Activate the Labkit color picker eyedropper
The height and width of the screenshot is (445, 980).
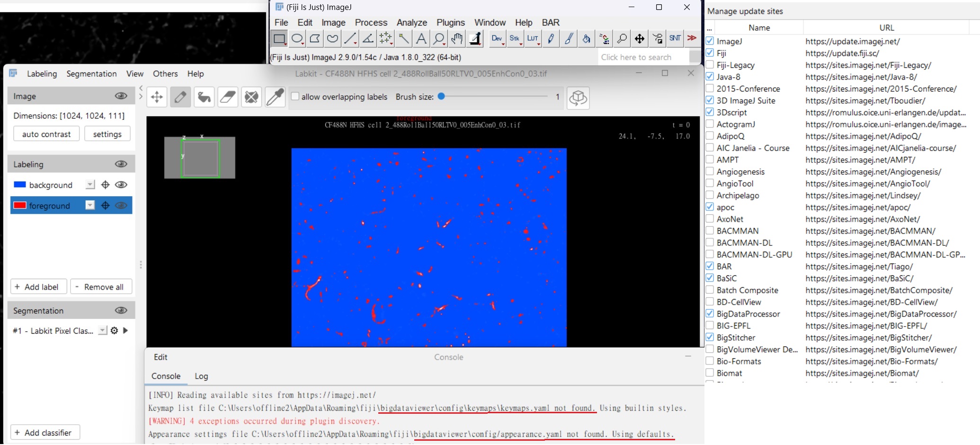[275, 97]
